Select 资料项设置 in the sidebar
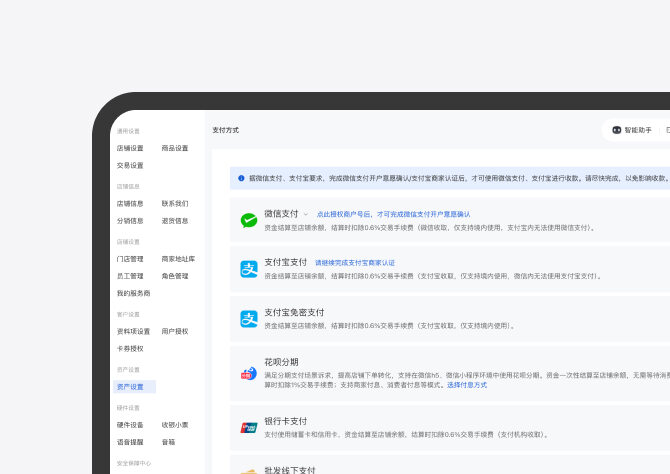This screenshot has height=474, width=670. pyautogui.click(x=133, y=332)
